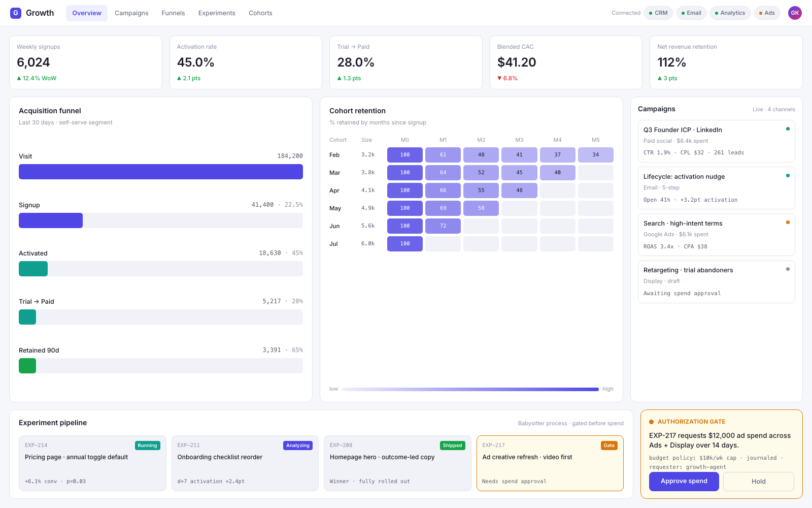
Task: Select the Jun M1 retention cell 72
Action: coord(443,226)
